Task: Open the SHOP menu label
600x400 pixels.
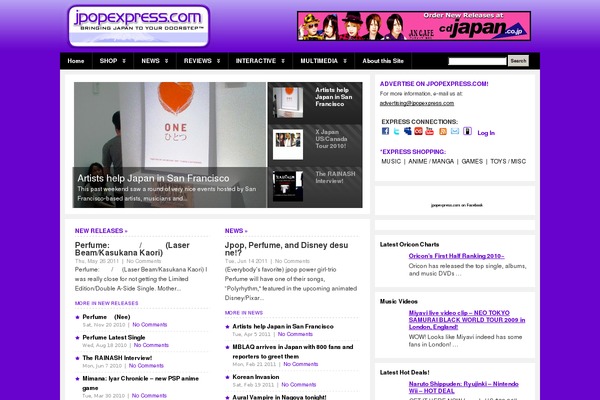Action: pyautogui.click(x=108, y=61)
